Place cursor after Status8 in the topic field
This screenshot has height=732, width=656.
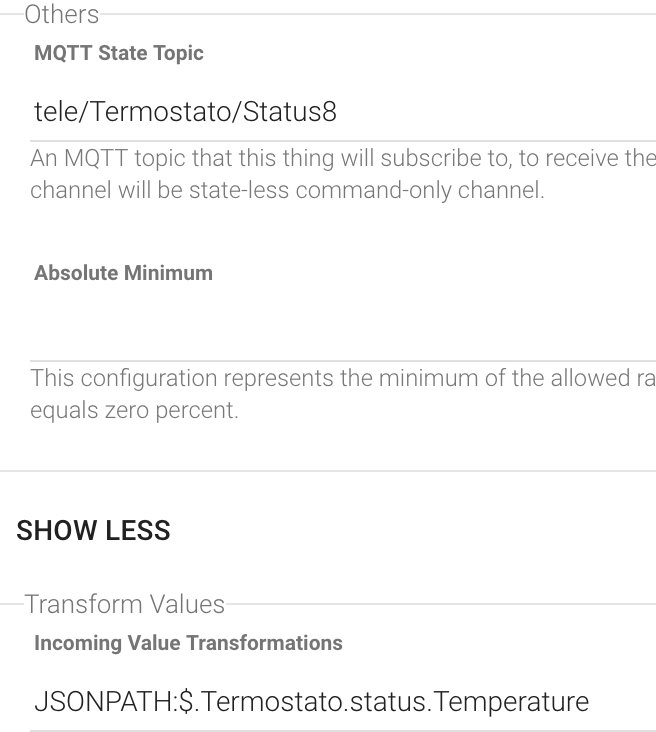pos(338,112)
